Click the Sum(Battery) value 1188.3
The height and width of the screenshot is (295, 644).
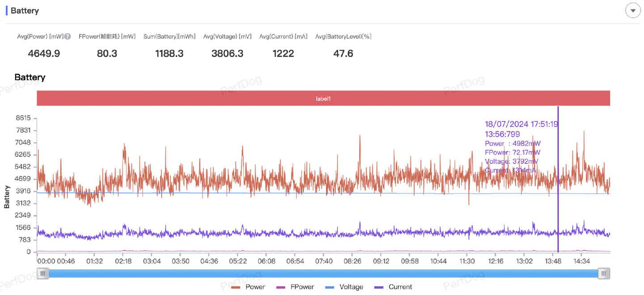click(x=169, y=54)
